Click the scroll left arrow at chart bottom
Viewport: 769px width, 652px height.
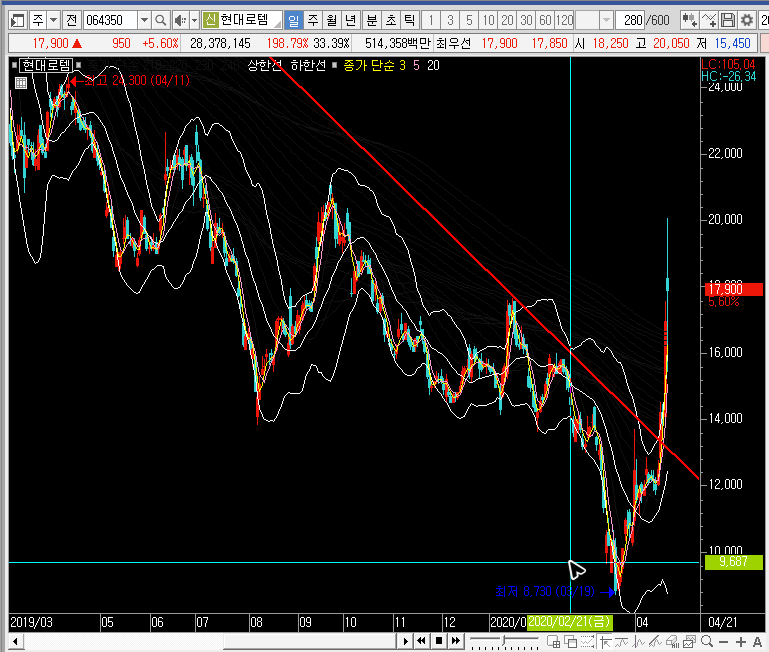[x=15, y=641]
